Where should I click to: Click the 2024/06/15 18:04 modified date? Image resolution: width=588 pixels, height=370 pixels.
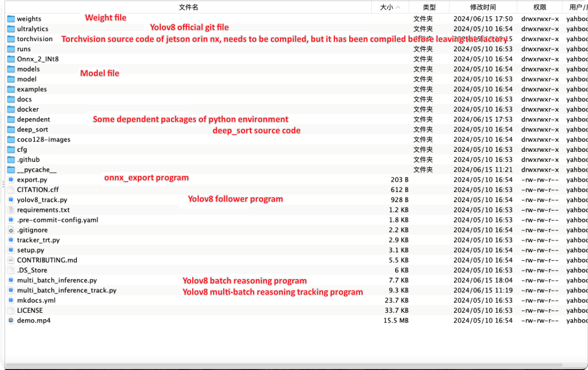click(x=483, y=280)
